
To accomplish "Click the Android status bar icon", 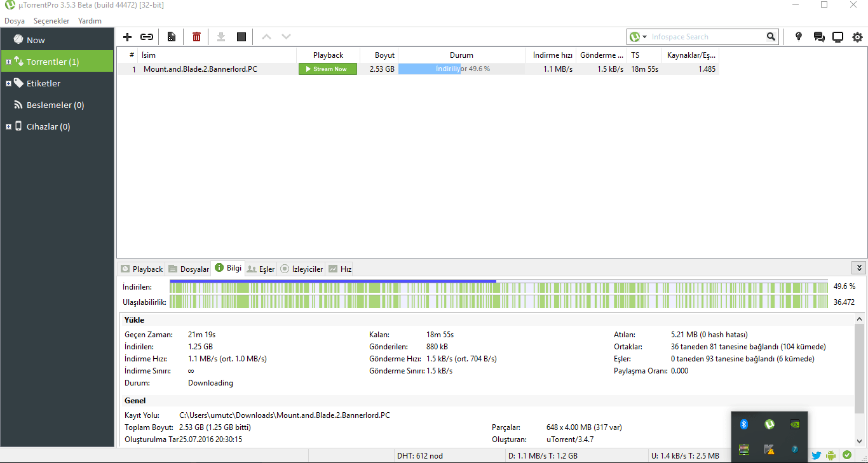I will click(x=832, y=455).
